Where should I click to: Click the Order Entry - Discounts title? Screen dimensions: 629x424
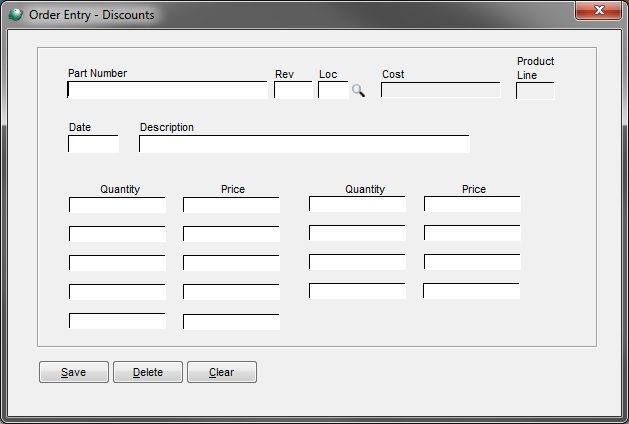pos(91,15)
